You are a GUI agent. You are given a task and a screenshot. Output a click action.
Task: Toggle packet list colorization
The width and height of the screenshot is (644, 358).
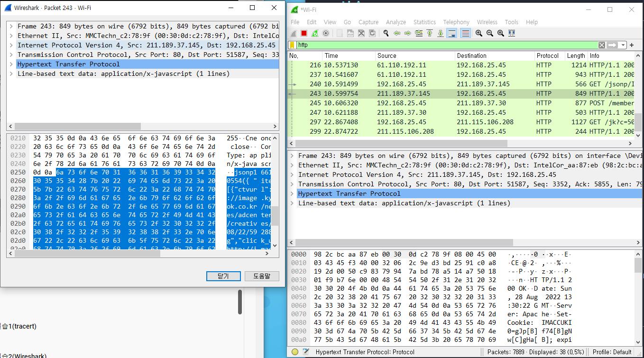point(465,33)
